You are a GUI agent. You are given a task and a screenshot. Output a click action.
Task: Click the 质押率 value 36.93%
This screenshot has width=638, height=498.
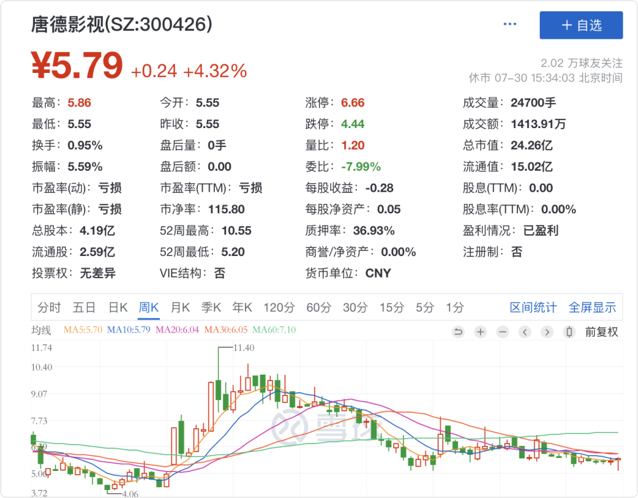click(x=374, y=231)
